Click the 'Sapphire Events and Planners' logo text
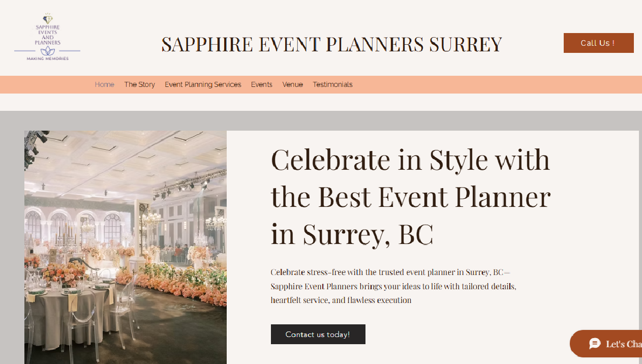This screenshot has height=364, width=642. [x=47, y=35]
